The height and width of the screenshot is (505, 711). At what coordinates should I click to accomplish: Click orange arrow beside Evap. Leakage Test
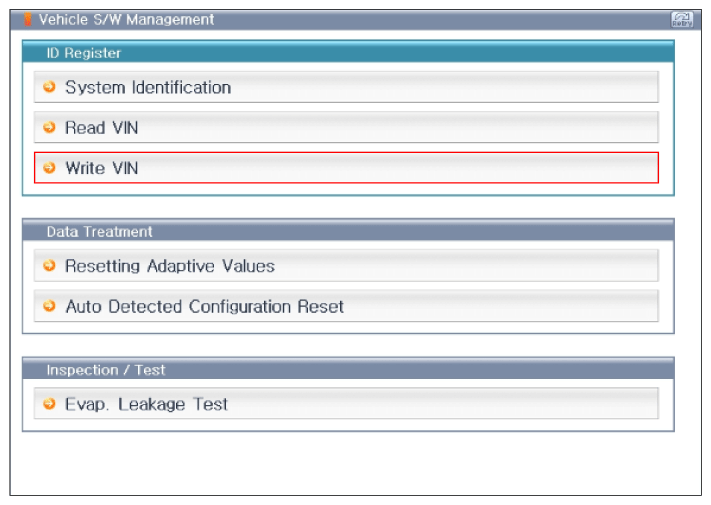tap(49, 403)
